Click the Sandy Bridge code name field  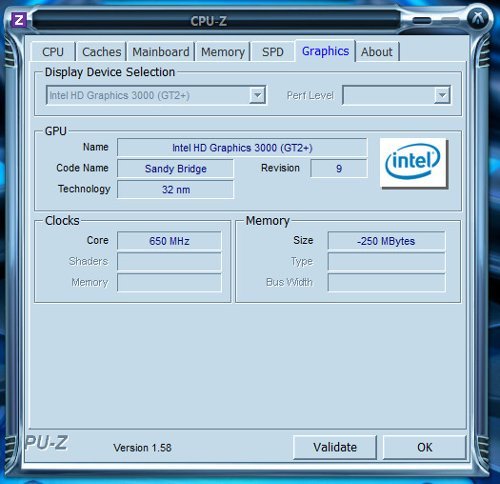click(175, 168)
